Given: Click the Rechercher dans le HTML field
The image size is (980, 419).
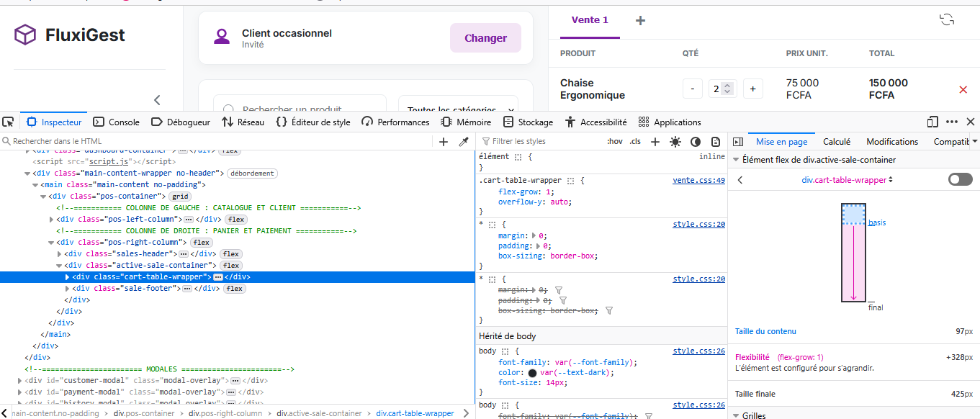Looking at the screenshot, I should coord(216,141).
